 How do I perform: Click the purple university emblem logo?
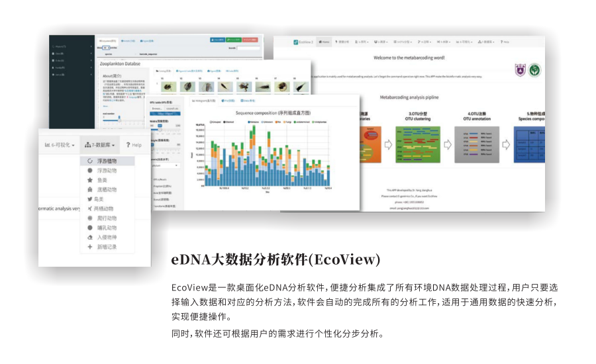click(521, 69)
